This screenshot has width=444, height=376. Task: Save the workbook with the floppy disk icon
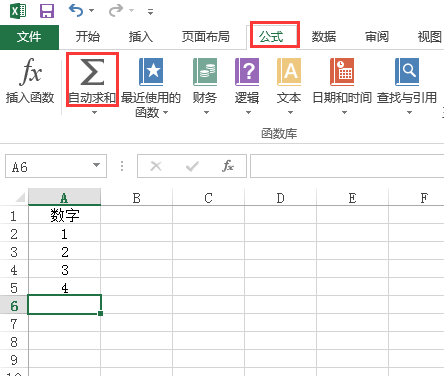(47, 11)
